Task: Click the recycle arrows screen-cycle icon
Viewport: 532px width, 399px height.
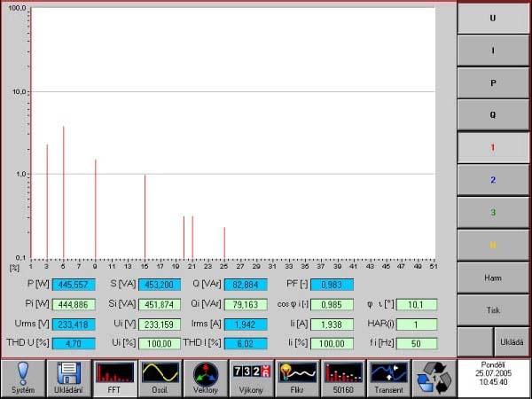Action: (x=434, y=379)
